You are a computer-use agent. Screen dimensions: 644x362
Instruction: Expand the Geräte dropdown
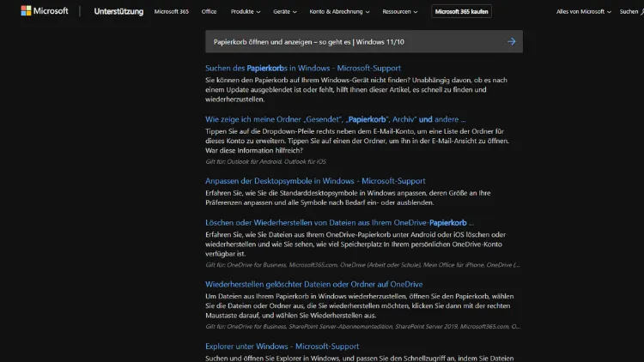pyautogui.click(x=284, y=11)
